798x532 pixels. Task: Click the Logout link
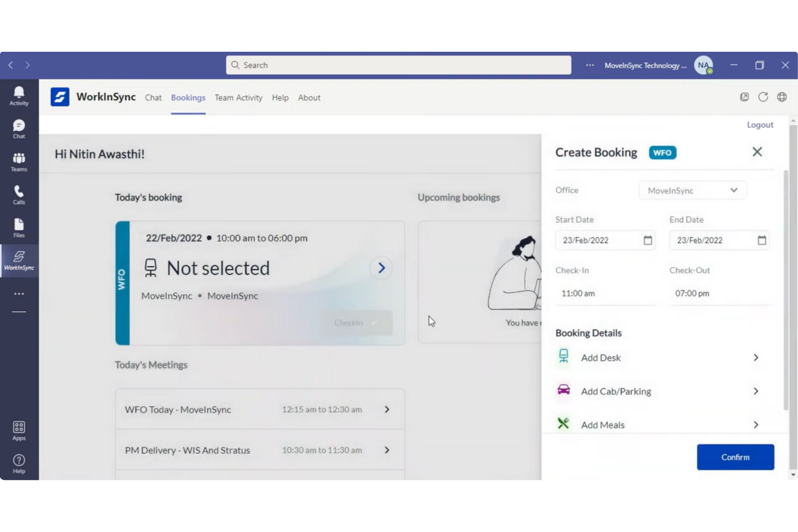pos(760,125)
